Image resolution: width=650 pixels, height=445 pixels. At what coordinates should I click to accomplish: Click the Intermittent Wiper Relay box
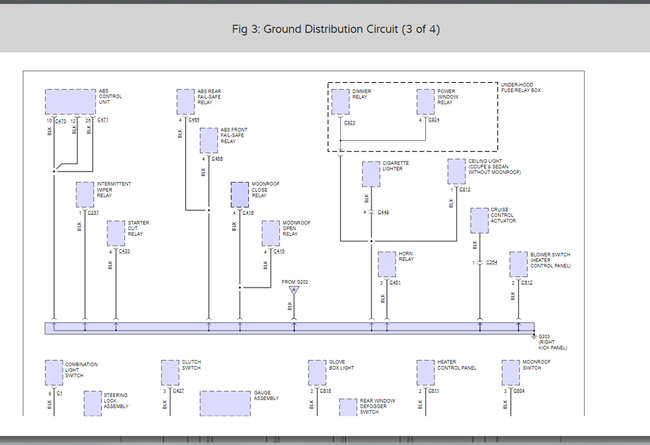point(85,194)
